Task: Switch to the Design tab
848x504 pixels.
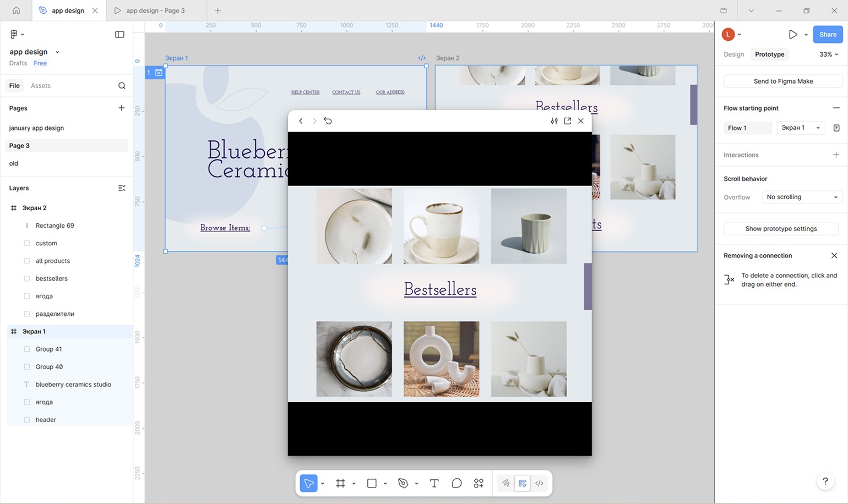Action: [x=733, y=54]
